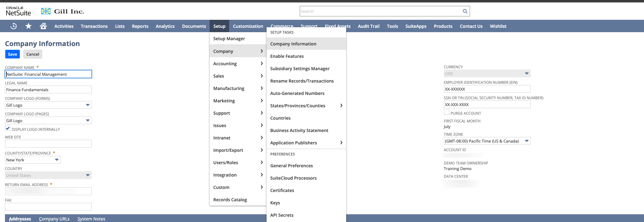This screenshot has height=222, width=644.
Task: Click the Legal Name input field
Action: coord(48,90)
